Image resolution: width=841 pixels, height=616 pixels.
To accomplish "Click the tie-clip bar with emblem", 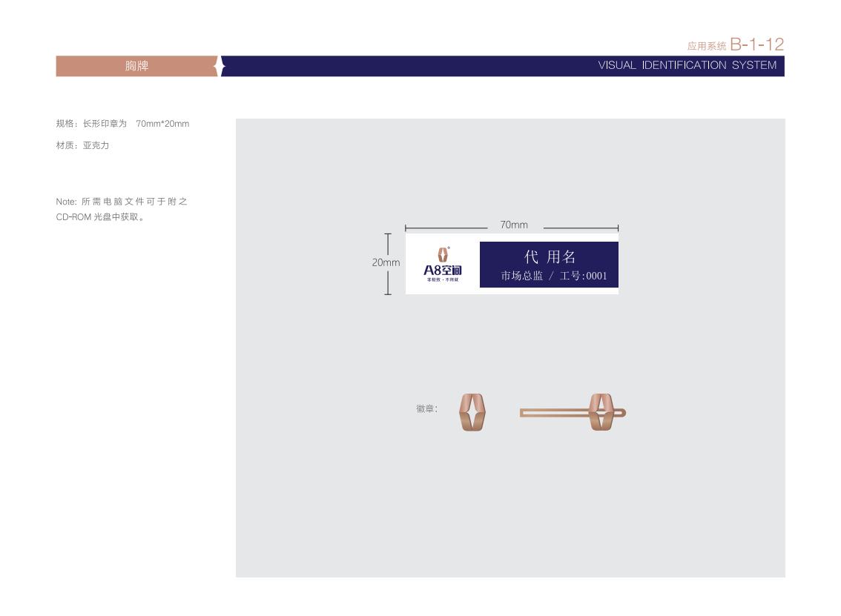I will click(573, 412).
